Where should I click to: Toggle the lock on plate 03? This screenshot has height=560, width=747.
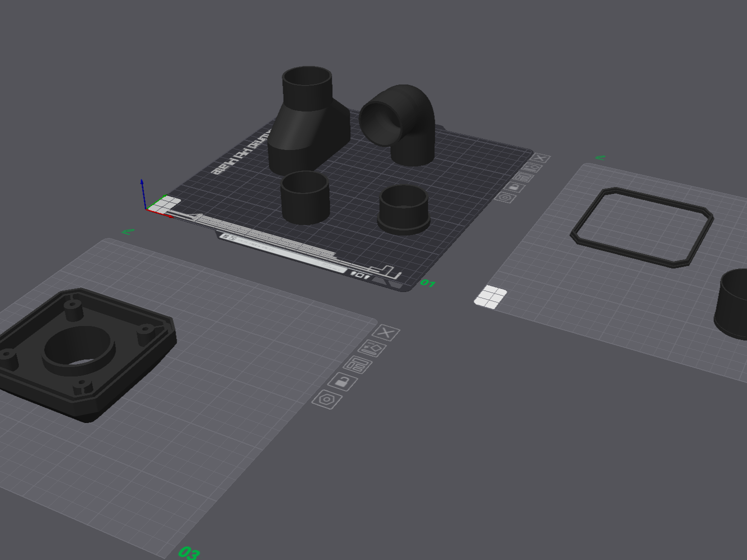click(x=342, y=382)
